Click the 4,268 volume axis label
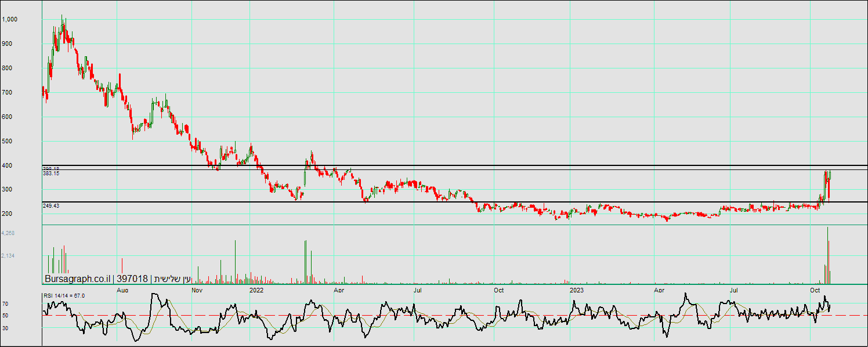The width and height of the screenshot is (868, 347). pyautogui.click(x=8, y=233)
